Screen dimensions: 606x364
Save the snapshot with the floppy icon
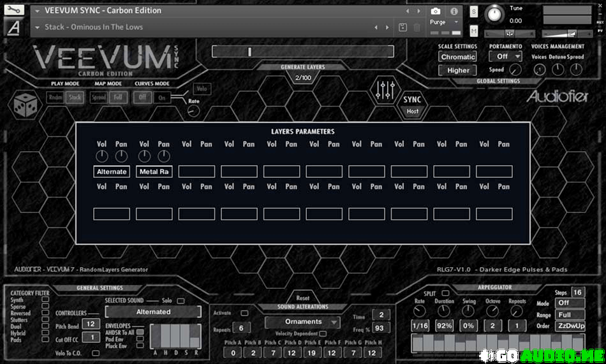click(403, 27)
